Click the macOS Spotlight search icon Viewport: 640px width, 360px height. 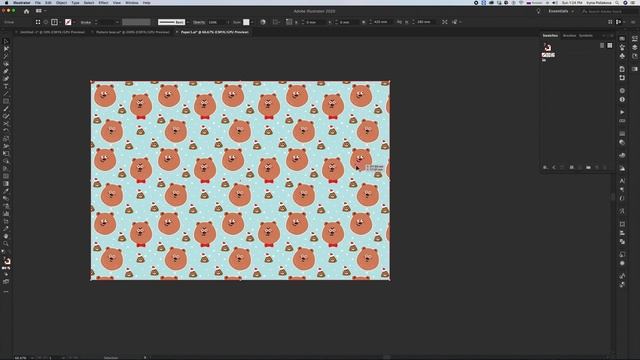[617, 2]
